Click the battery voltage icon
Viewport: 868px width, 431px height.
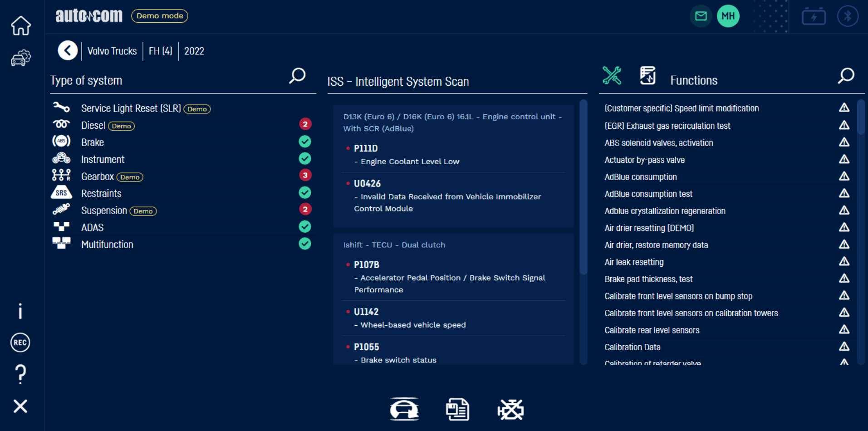pos(814,17)
